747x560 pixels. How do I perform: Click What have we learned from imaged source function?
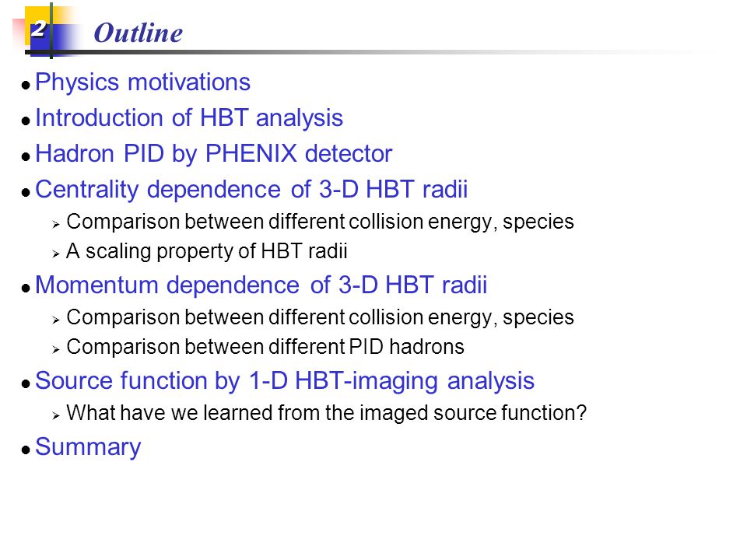pos(326,413)
